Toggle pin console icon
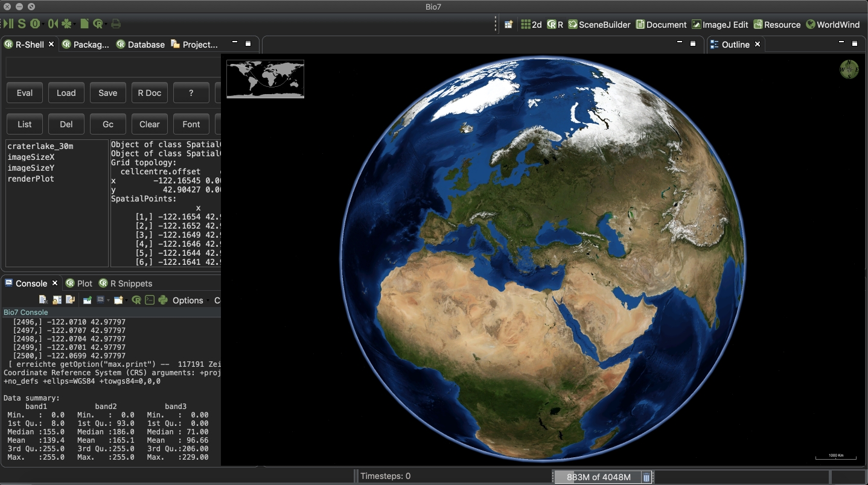868x485 pixels. [88, 300]
